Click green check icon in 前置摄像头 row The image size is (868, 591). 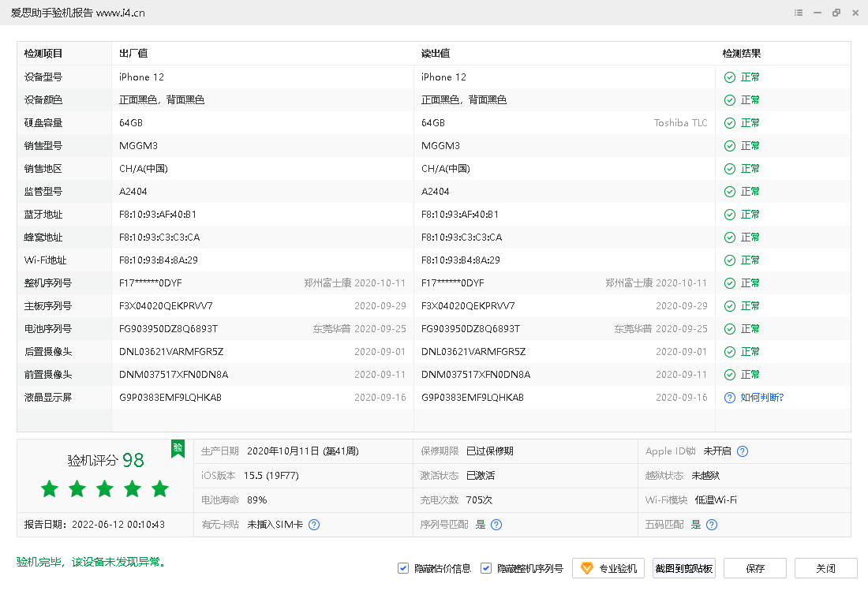click(730, 375)
